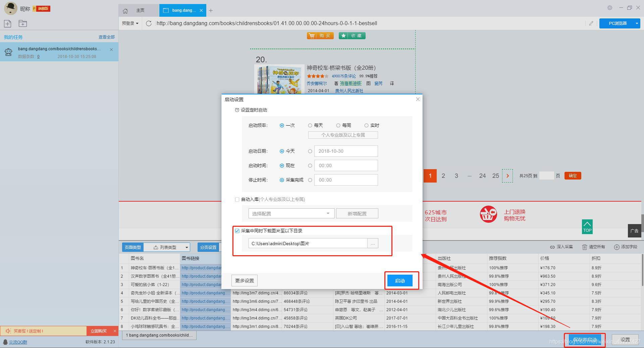Open 列表类型 page type dropdown
Screen dimensions: 644x348
(x=167, y=247)
